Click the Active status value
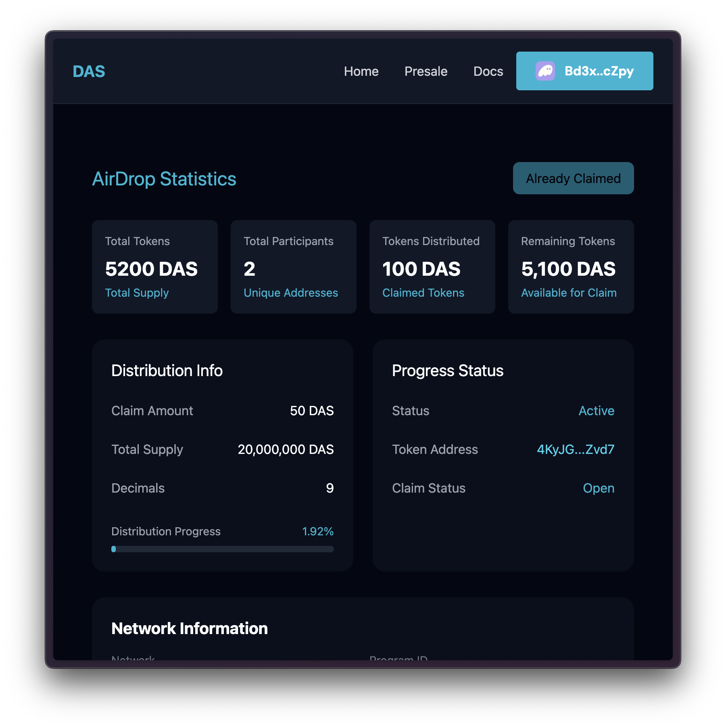 pyautogui.click(x=596, y=411)
